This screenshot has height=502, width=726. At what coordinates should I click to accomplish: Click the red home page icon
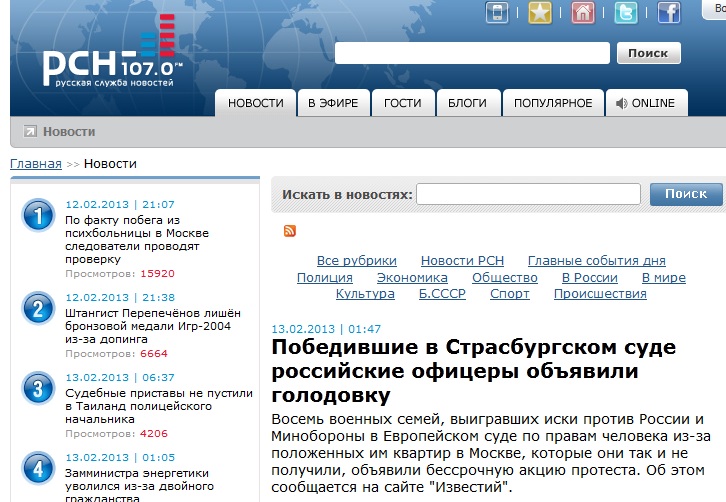[x=583, y=12]
